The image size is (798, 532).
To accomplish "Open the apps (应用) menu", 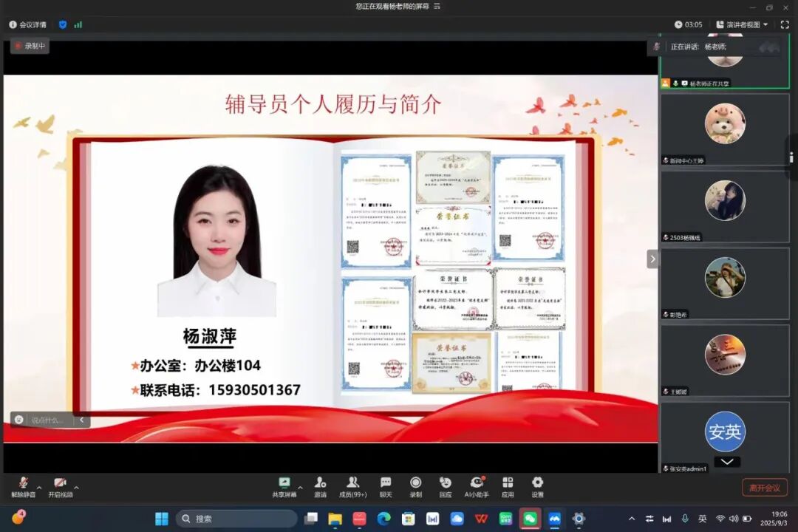I will pos(508,487).
